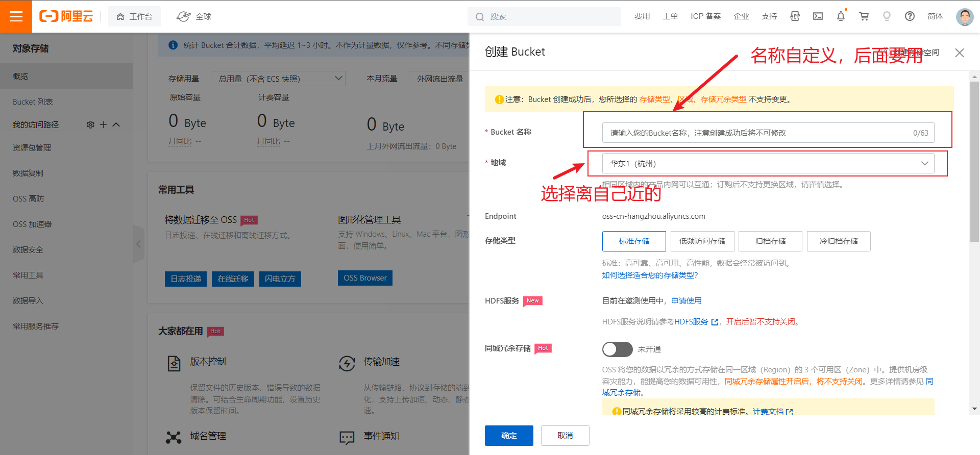
Task: Open the shopping cart
Action: (x=864, y=16)
